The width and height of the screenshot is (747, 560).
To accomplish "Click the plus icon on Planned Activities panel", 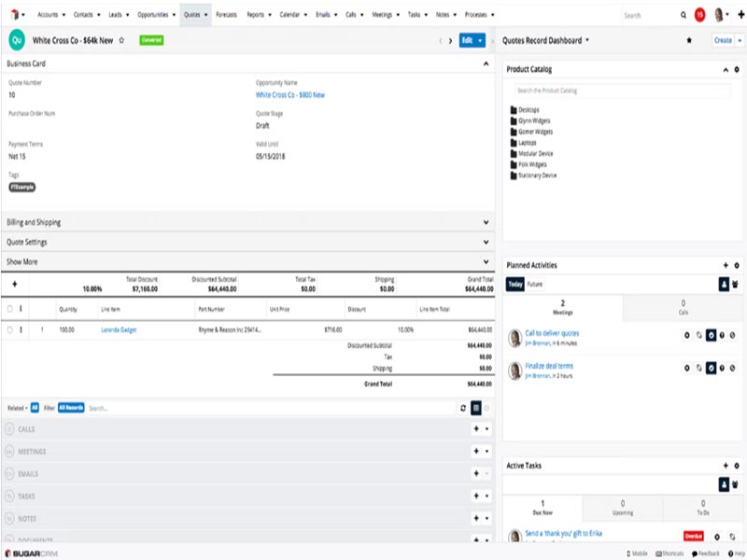I will [725, 266].
